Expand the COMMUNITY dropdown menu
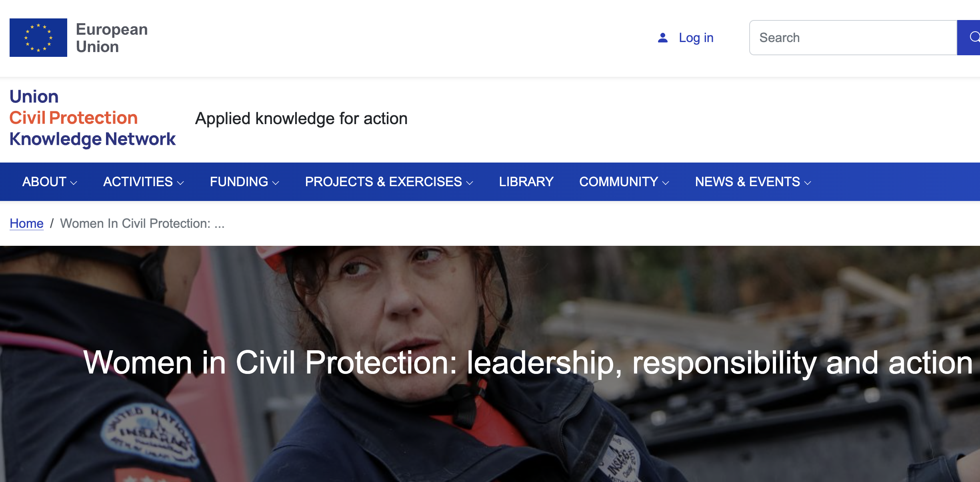The image size is (980, 482). coord(624,182)
